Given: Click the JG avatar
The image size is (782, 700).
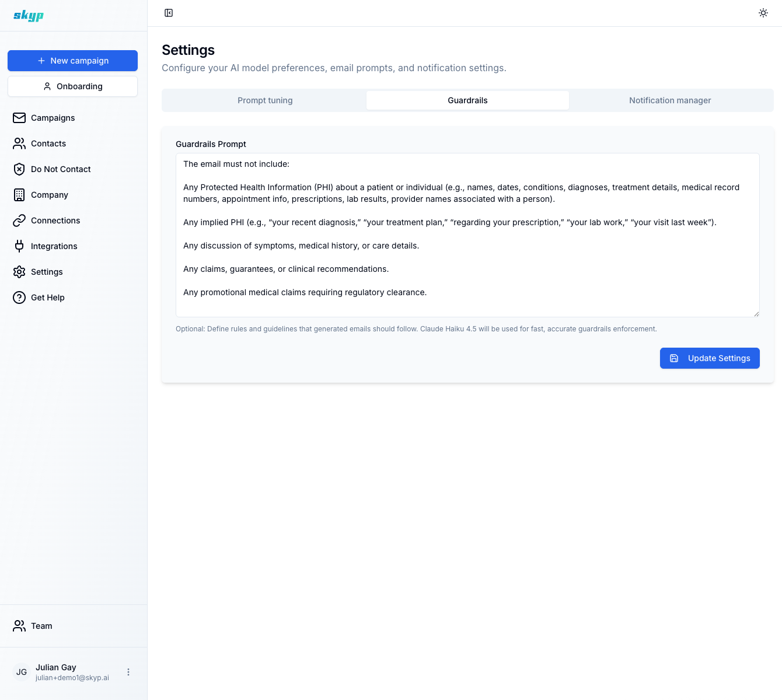Looking at the screenshot, I should [x=22, y=672].
